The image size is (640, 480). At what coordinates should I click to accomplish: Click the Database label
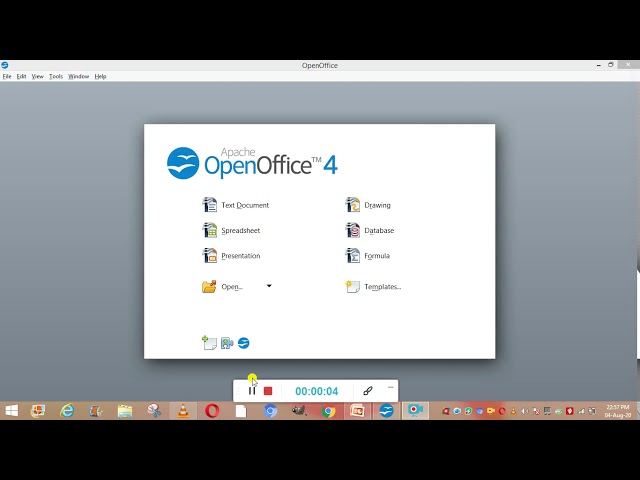pos(379,230)
